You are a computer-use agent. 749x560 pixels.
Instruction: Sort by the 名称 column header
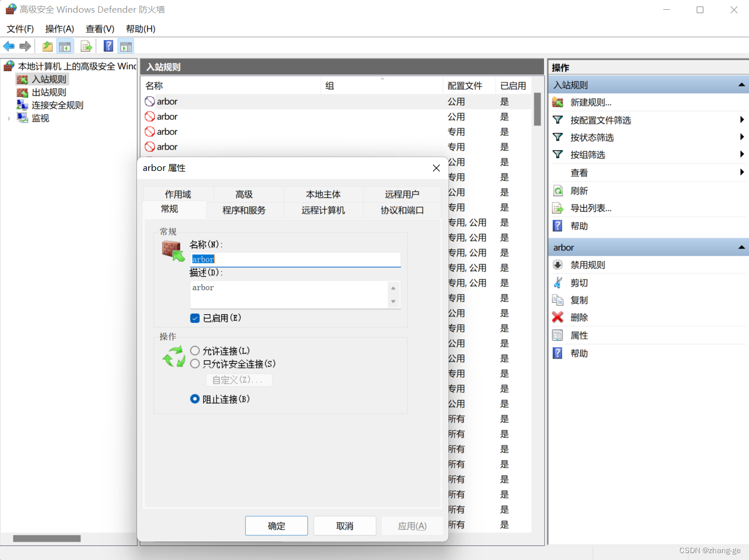pos(230,86)
